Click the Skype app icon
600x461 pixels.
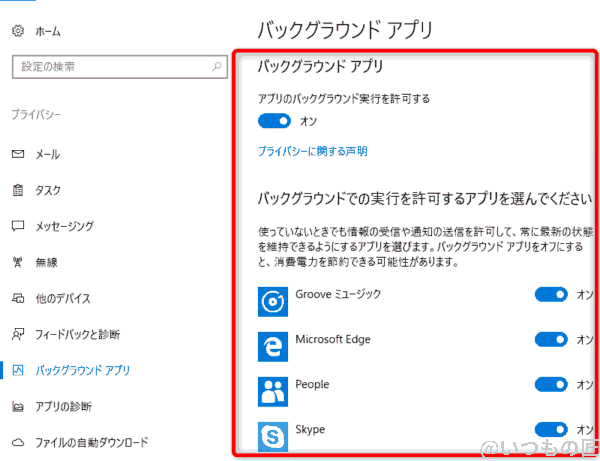coord(273,437)
